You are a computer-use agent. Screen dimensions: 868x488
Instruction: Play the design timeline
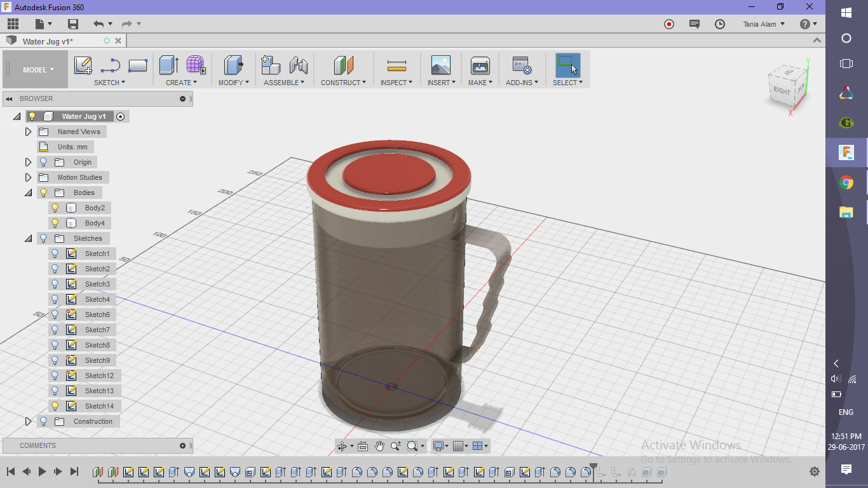coord(43,471)
